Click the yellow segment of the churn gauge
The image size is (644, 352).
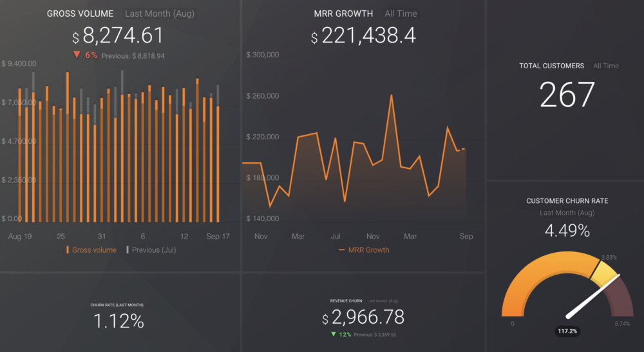[605, 273]
